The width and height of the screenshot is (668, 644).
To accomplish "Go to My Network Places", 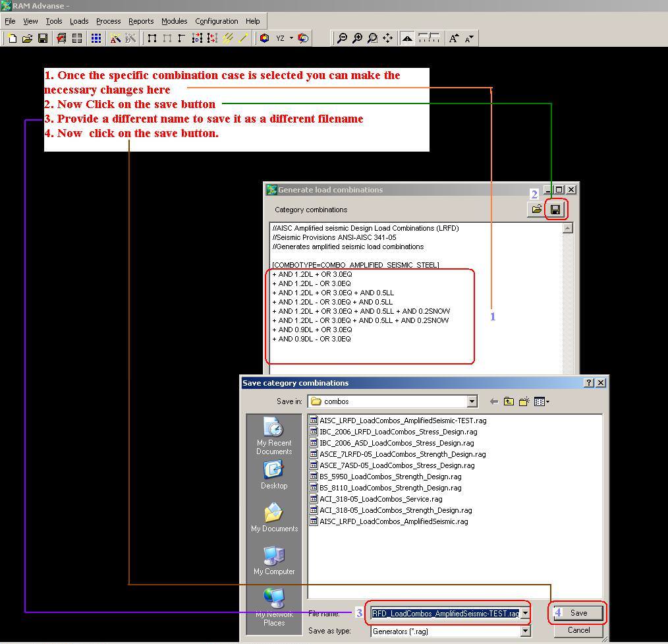I will [274, 607].
